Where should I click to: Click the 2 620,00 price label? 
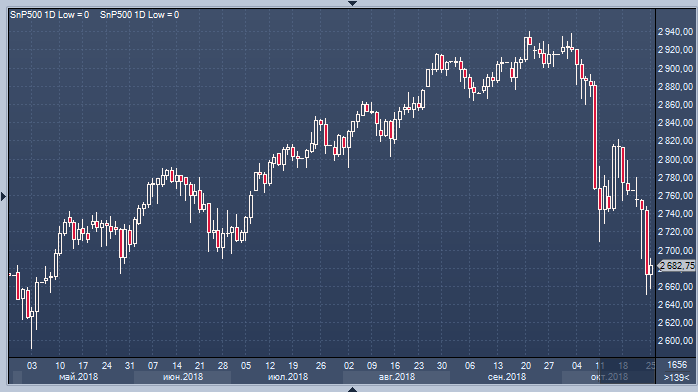pyautogui.click(x=675, y=322)
